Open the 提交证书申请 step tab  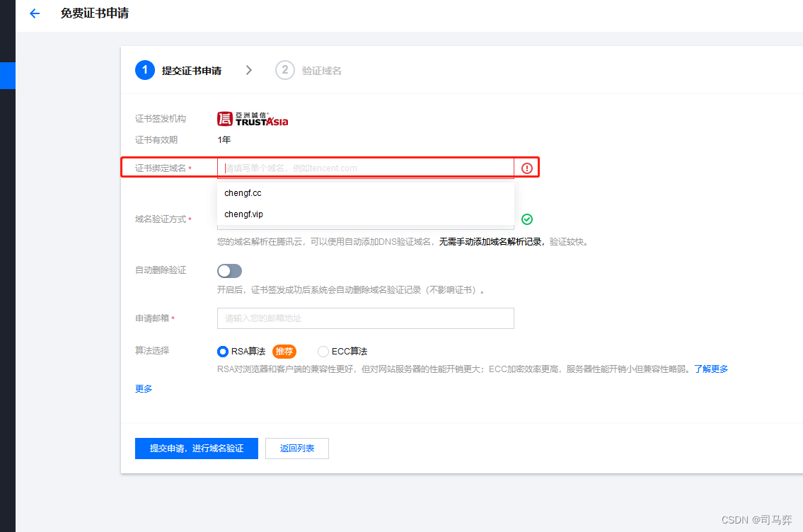tap(192, 71)
